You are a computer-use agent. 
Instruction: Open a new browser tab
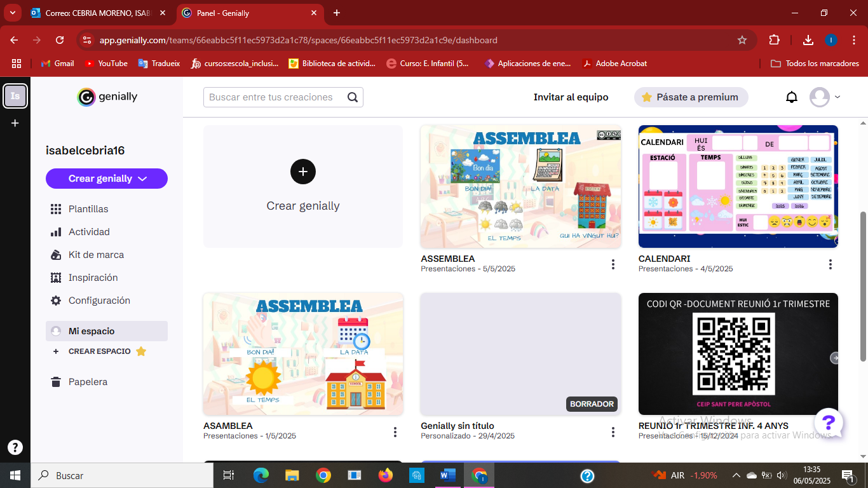point(337,13)
